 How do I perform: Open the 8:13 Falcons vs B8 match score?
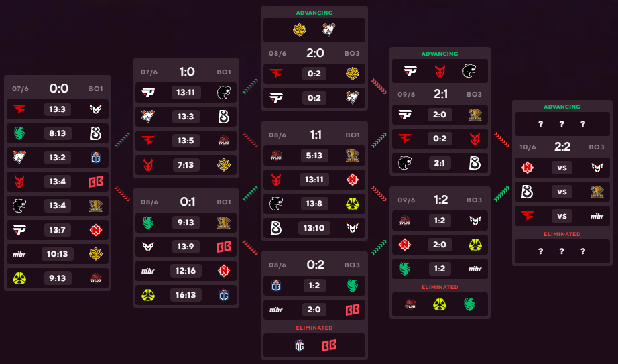(x=58, y=133)
